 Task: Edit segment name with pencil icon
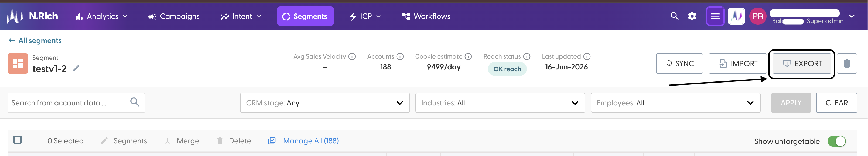click(x=77, y=68)
